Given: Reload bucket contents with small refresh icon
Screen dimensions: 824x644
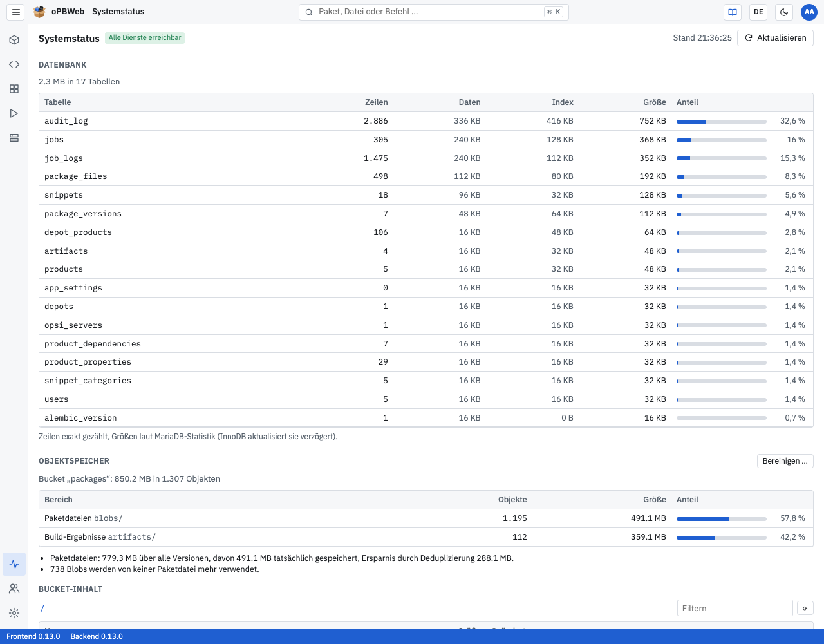Looking at the screenshot, I should pos(805,608).
